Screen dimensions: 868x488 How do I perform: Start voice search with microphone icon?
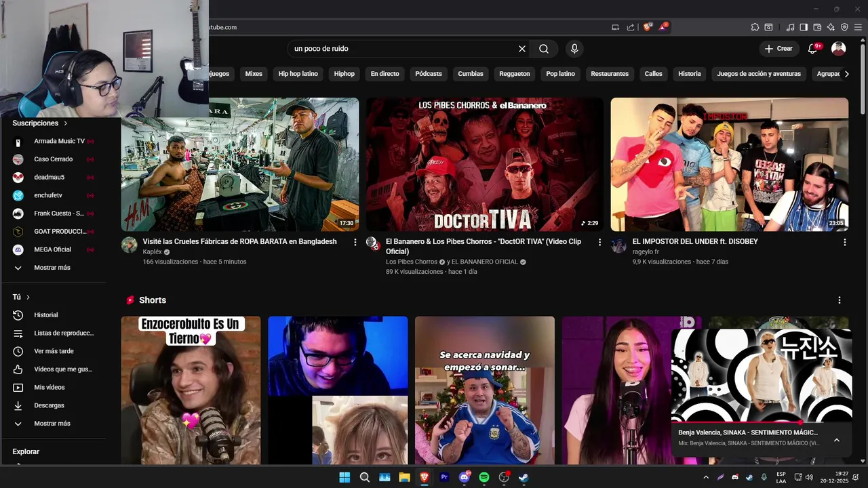tap(574, 49)
